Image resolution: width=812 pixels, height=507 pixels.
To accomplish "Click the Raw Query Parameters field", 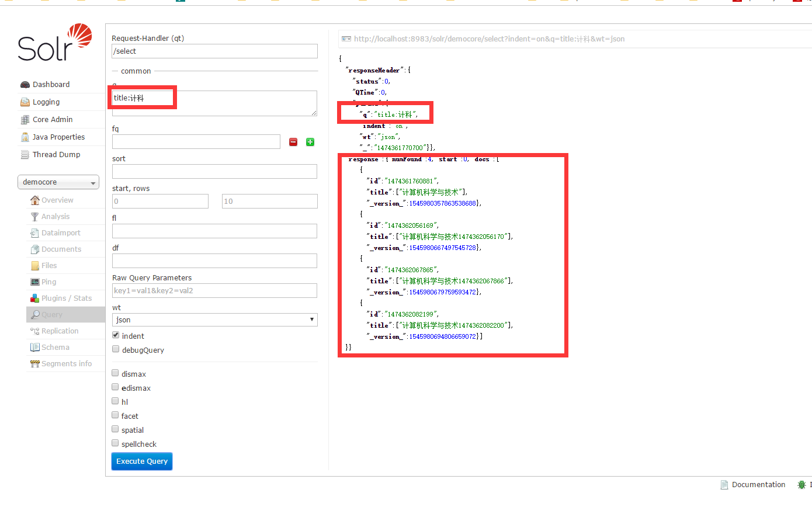I will click(x=214, y=290).
